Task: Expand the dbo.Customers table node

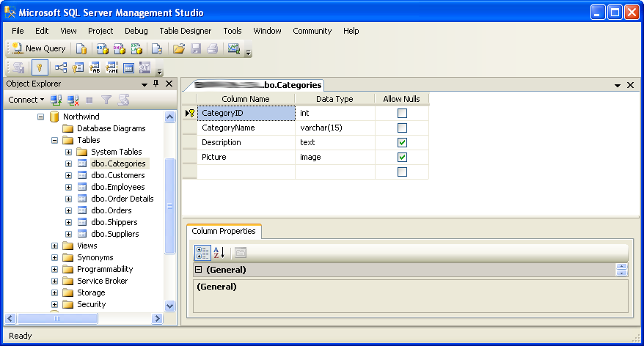Action: [69, 175]
